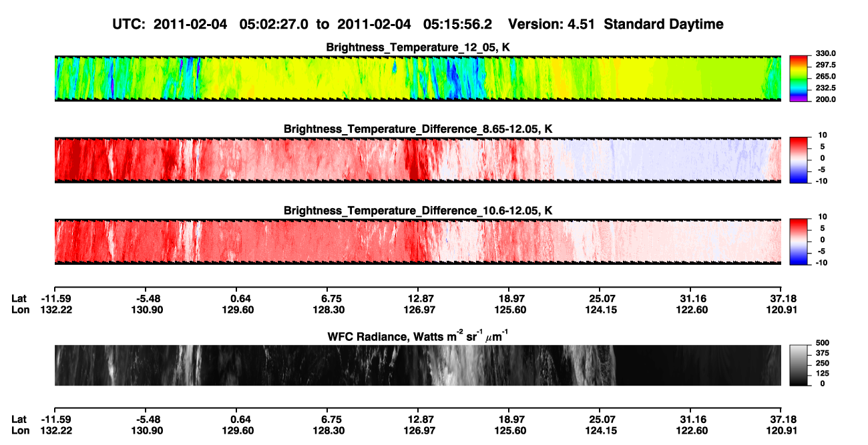Click latitude 25.07 below the 10.6-12.05 panel
The image size is (868, 445).
(x=600, y=298)
